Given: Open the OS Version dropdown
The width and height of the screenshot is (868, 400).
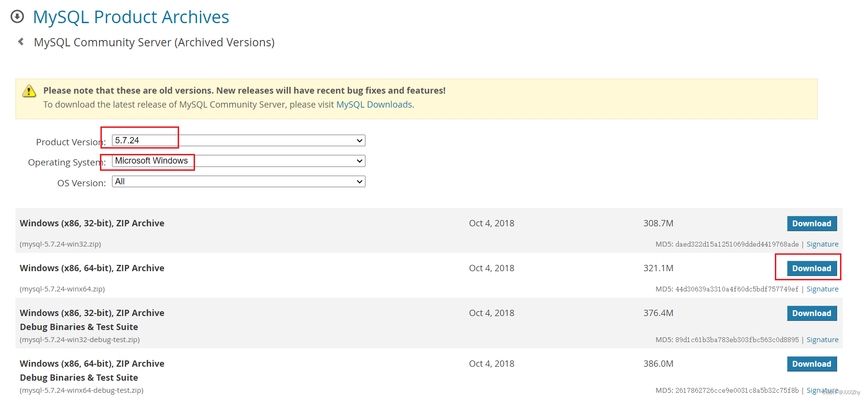Looking at the screenshot, I should pos(238,181).
